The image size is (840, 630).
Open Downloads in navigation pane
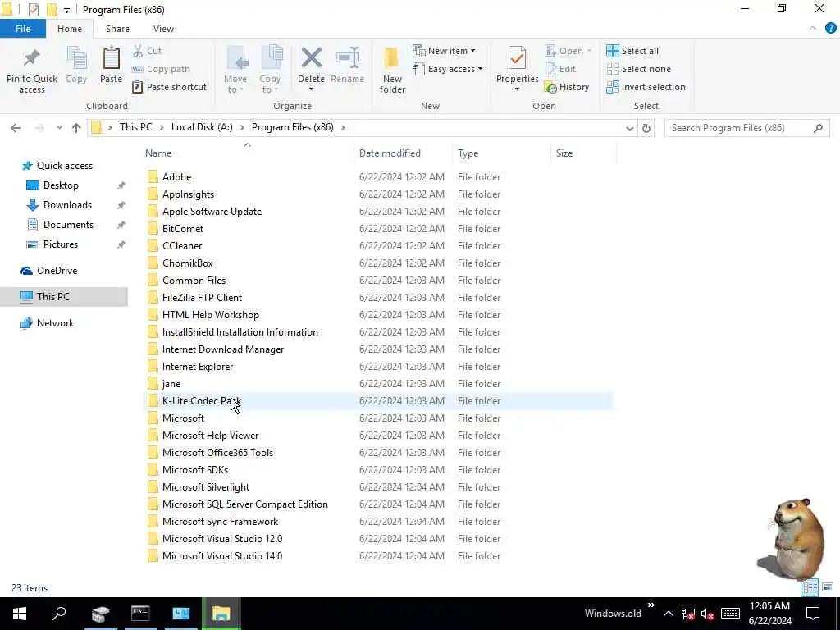67,204
